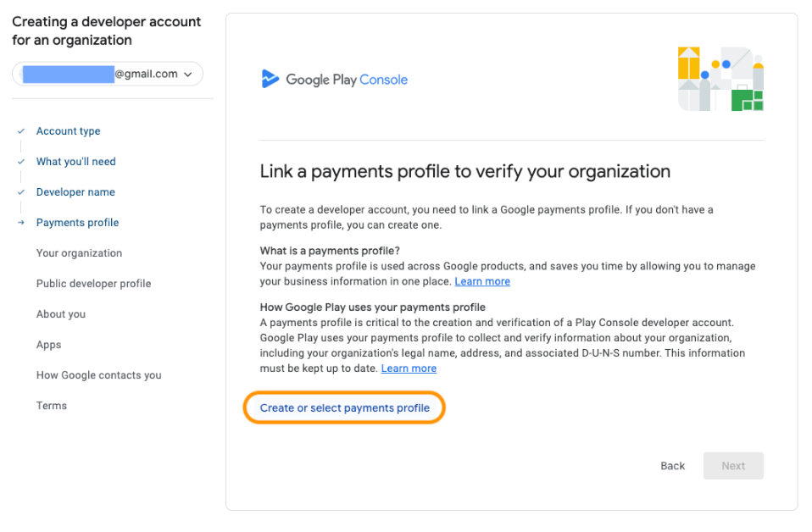Image resolution: width=812 pixels, height=532 pixels.
Task: Select the About you step
Action: pyautogui.click(x=61, y=314)
